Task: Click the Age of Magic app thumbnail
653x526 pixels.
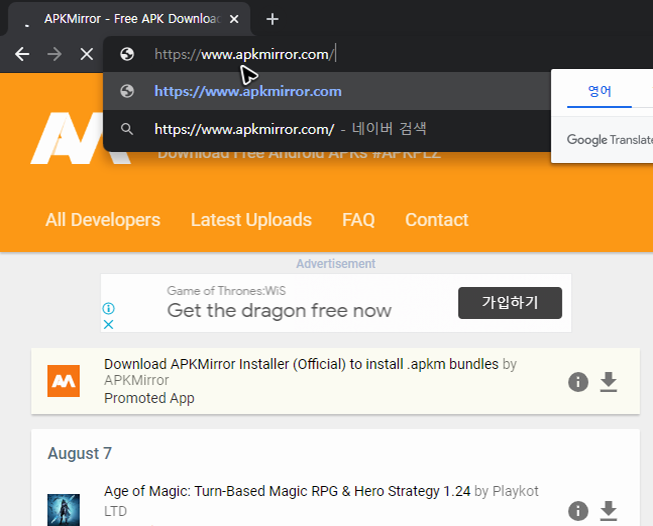Action: [63, 510]
